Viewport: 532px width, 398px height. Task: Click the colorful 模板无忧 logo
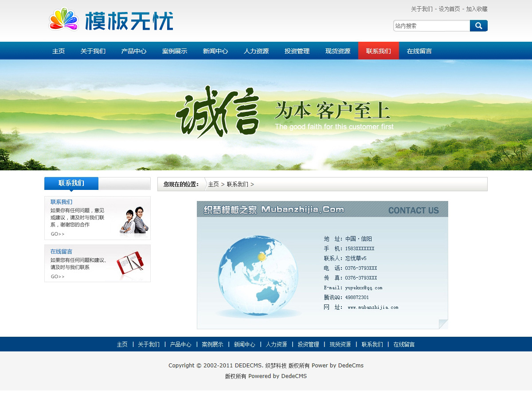point(111,20)
